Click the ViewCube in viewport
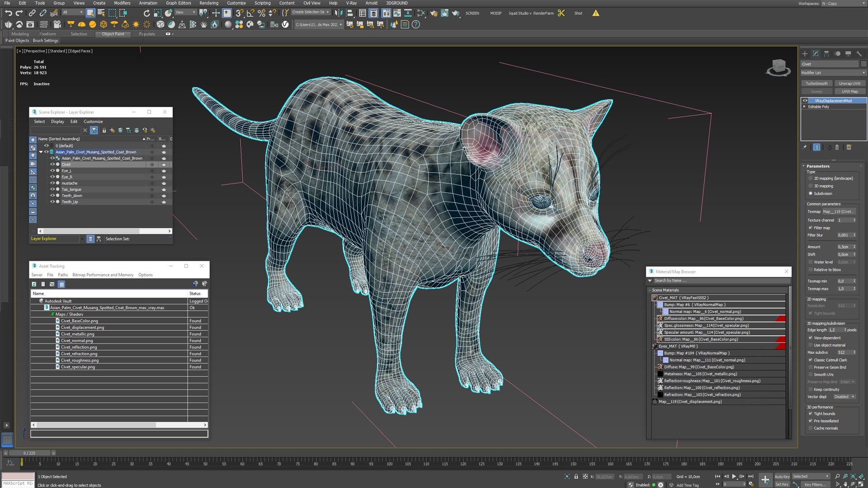Viewport: 868px width, 488px height. [x=778, y=68]
